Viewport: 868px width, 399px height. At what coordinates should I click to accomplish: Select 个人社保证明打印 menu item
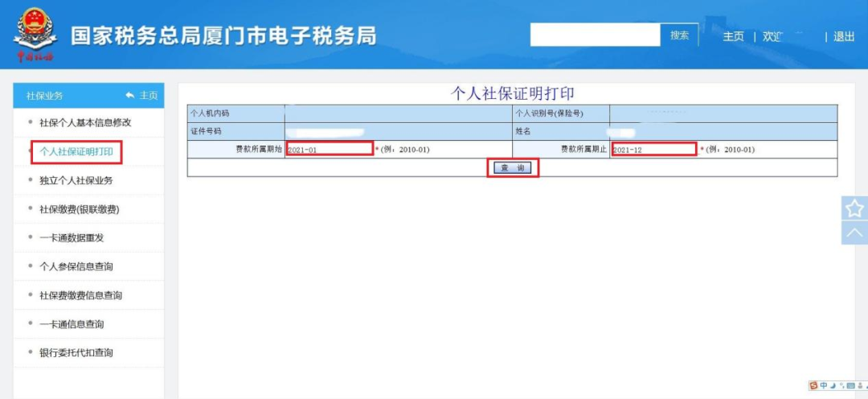pyautogui.click(x=76, y=152)
